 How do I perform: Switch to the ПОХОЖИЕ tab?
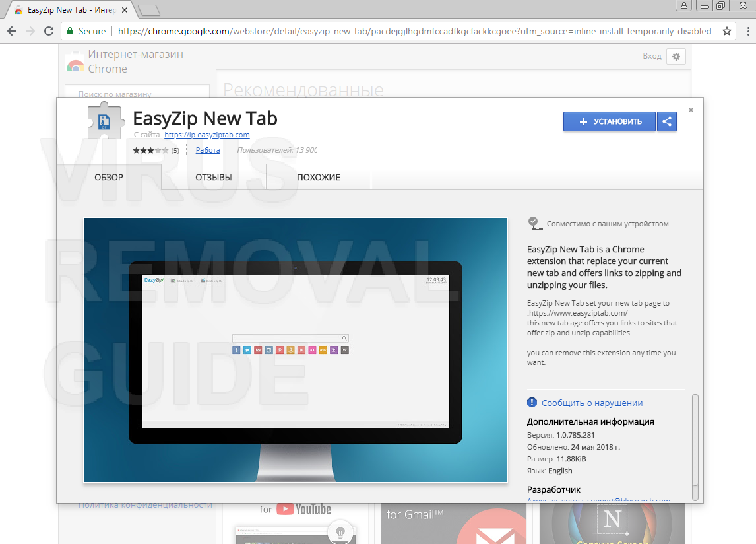(x=318, y=177)
